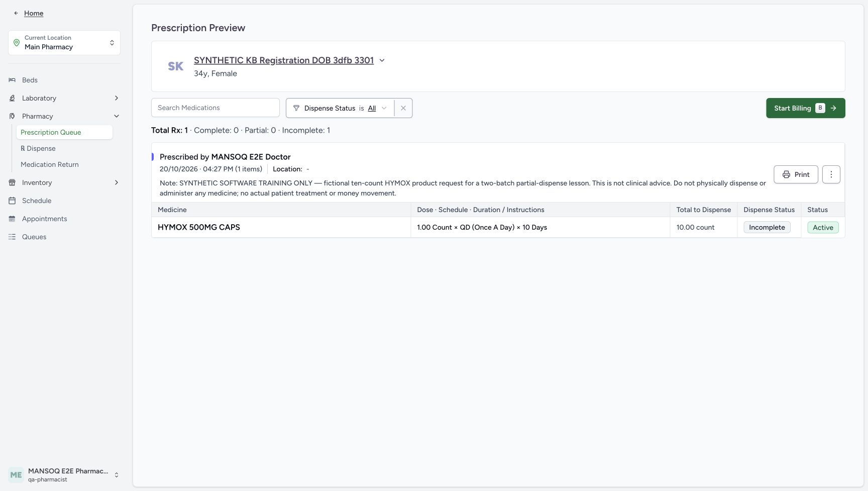Image resolution: width=868 pixels, height=491 pixels.
Task: Open Queues in the sidebar
Action: tap(34, 237)
